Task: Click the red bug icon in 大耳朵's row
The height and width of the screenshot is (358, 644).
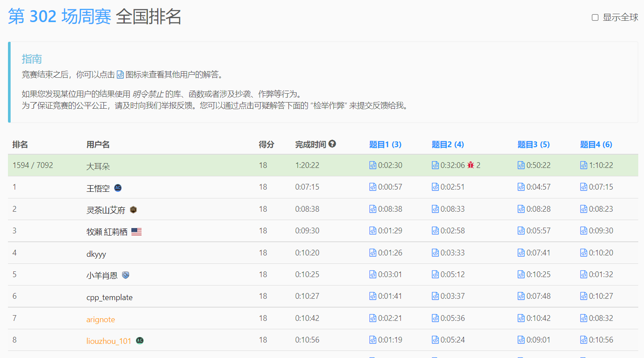Action: [471, 165]
